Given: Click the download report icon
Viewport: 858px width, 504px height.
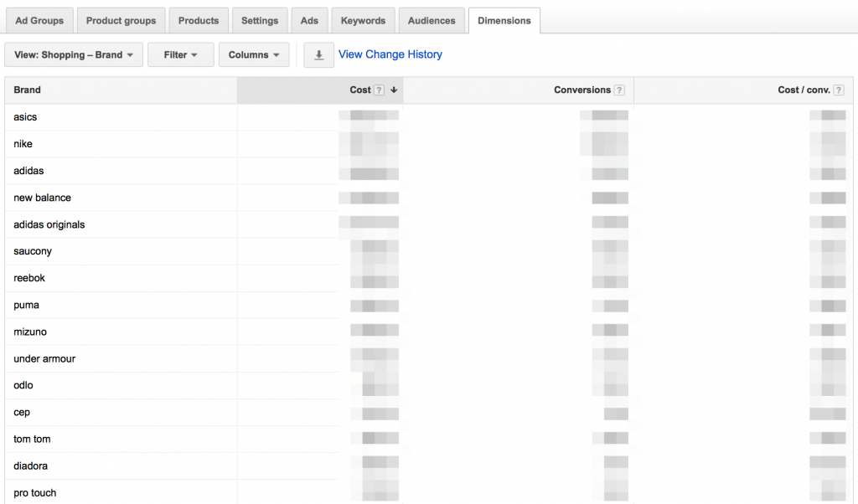Looking at the screenshot, I should pos(318,55).
